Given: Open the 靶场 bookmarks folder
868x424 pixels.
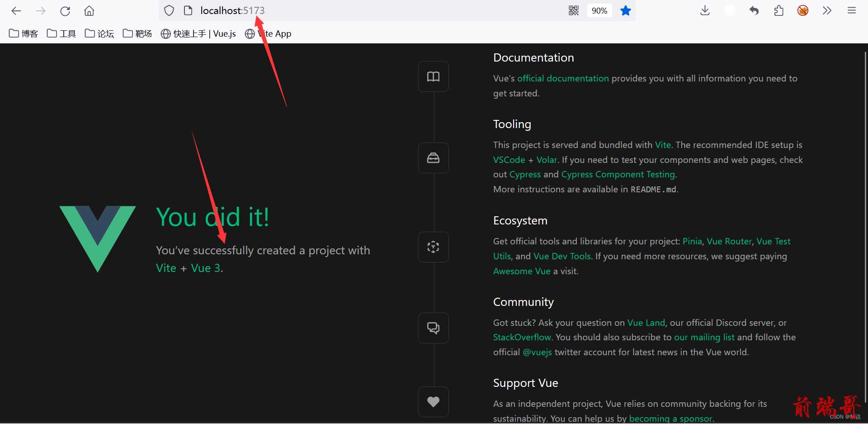Looking at the screenshot, I should coord(137,33).
